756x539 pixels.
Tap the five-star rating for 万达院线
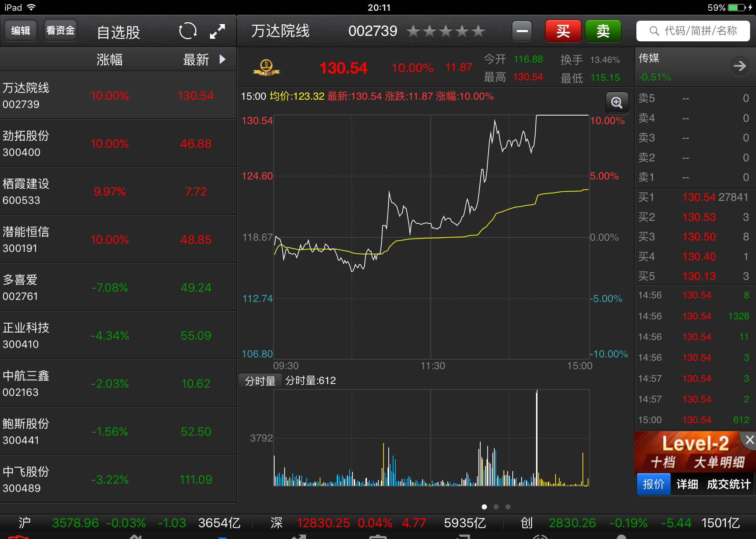(x=446, y=31)
